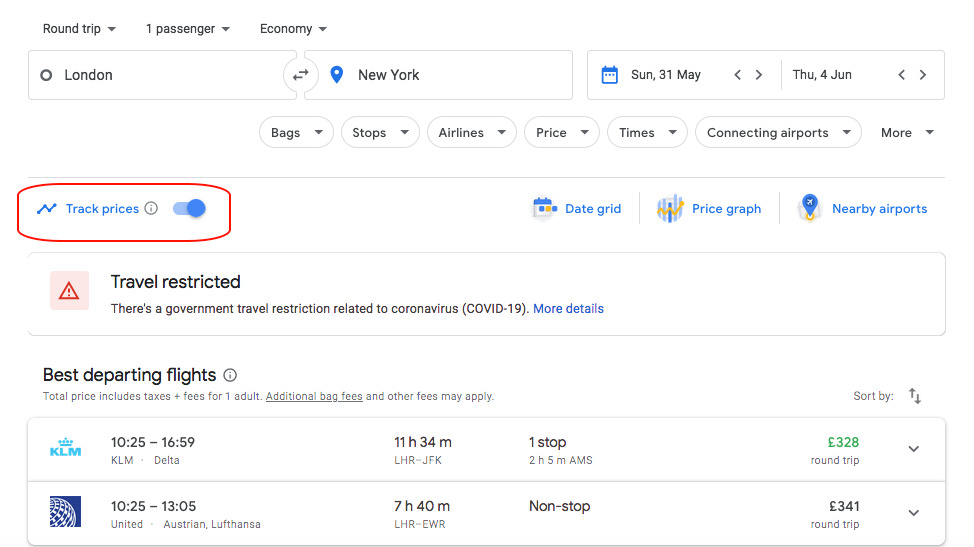Click the swap origin and destination icon
This screenshot has height=547, width=974.
click(300, 75)
